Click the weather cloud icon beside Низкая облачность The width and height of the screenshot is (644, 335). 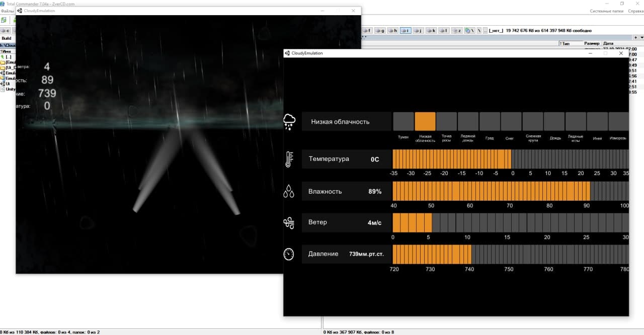(289, 122)
